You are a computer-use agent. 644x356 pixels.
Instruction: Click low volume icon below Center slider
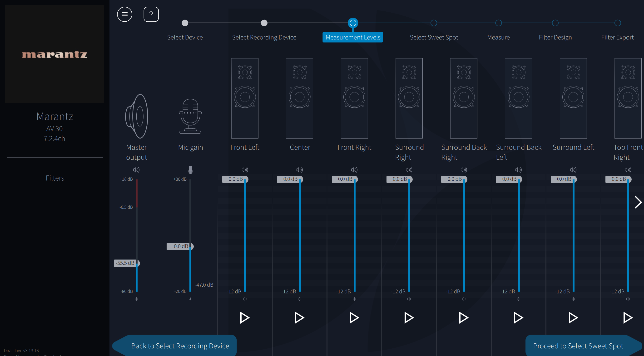point(299,299)
